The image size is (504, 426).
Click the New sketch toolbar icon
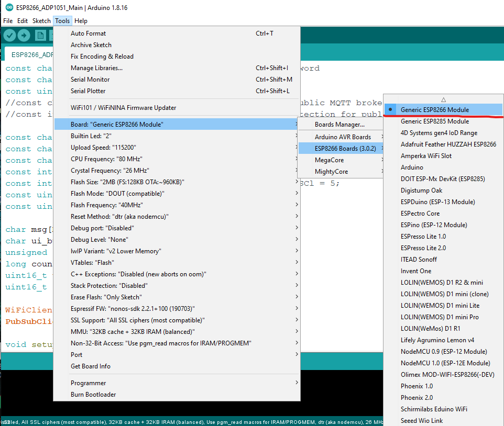(x=40, y=35)
